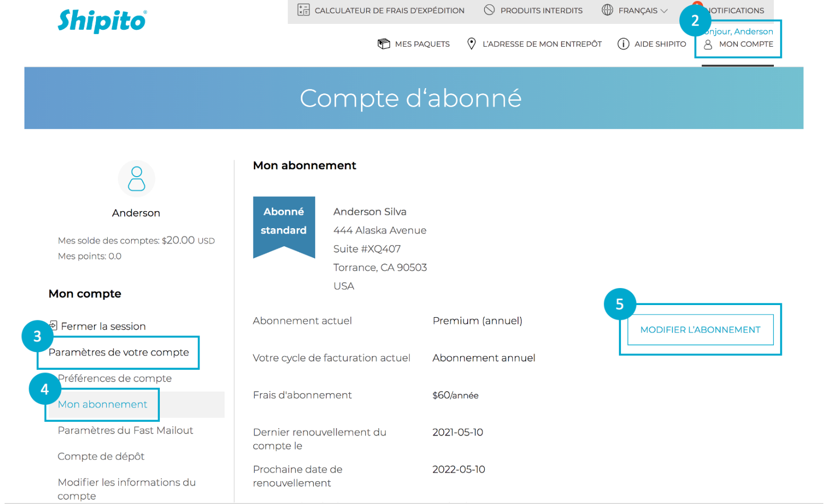Click the Compte d'abonné banner title
Screen dimensions: 828x504
[411, 98]
